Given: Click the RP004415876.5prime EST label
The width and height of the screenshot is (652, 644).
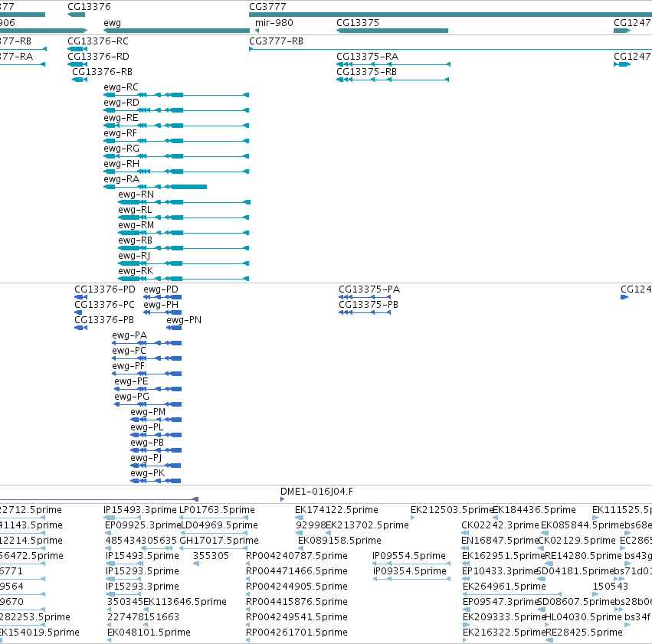Looking at the screenshot, I should coord(297,603).
